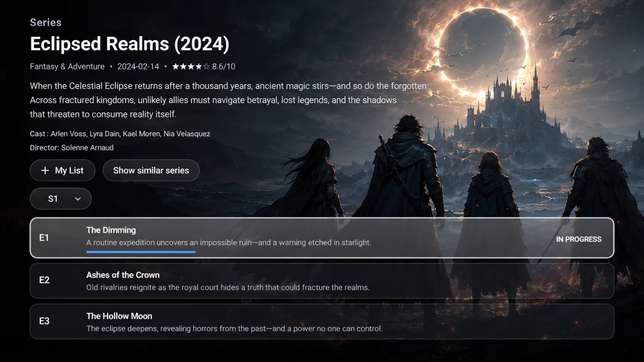
Task: Click the Director: Solenne Arnaud line
Action: coord(72,148)
